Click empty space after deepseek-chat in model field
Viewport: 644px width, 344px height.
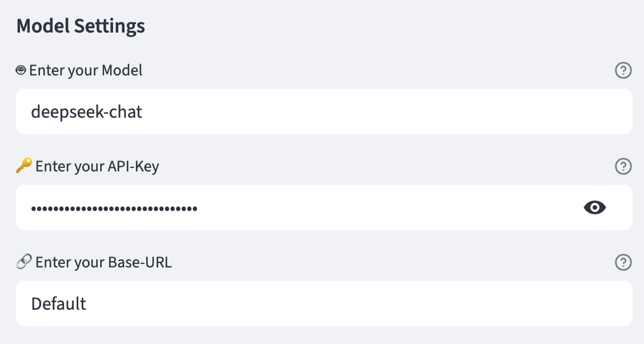pyautogui.click(x=386, y=111)
